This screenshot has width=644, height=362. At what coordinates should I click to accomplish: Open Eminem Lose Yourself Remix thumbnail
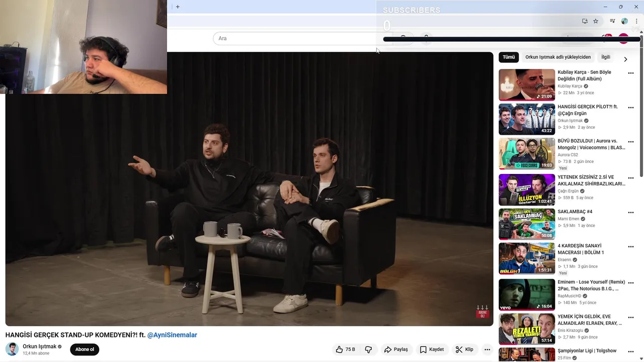(527, 294)
